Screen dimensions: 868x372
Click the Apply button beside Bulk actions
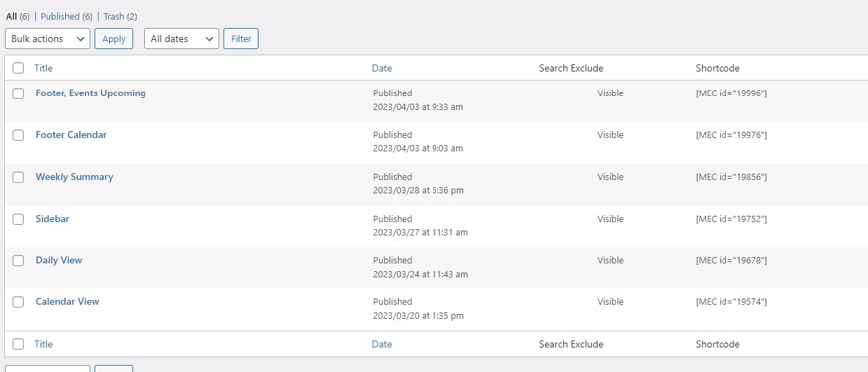coord(113,39)
